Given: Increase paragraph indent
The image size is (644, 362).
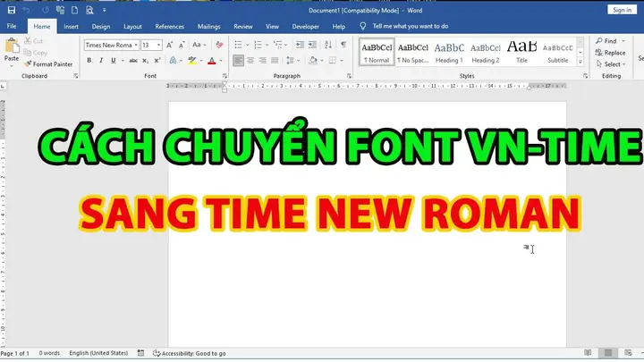Looking at the screenshot, I should (312, 45).
